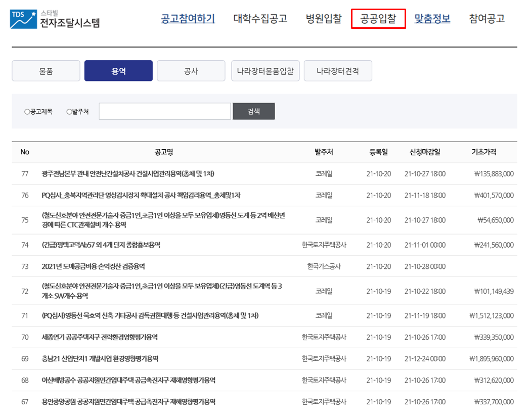Click price ₩241,560,000 in row 74
The height and width of the screenshot is (420, 530).
(494, 245)
